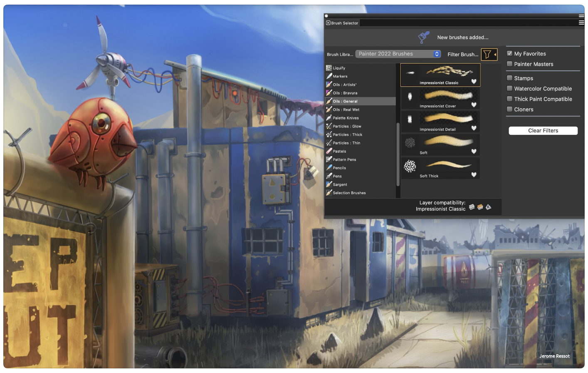Click the new brushes added paintbrush icon
The height and width of the screenshot is (373, 588).
(424, 37)
